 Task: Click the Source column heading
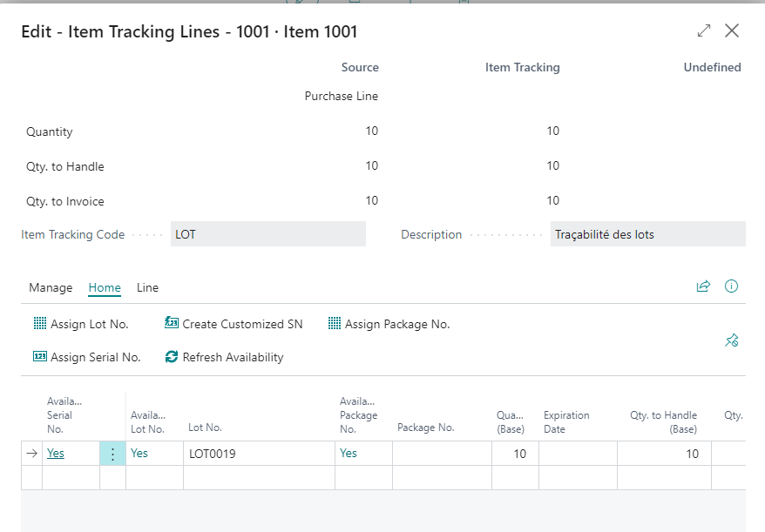(360, 67)
